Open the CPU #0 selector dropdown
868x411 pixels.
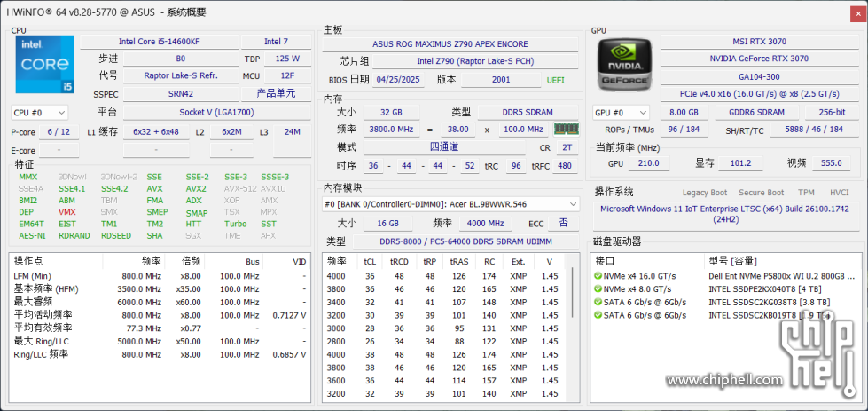pyautogui.click(x=39, y=113)
